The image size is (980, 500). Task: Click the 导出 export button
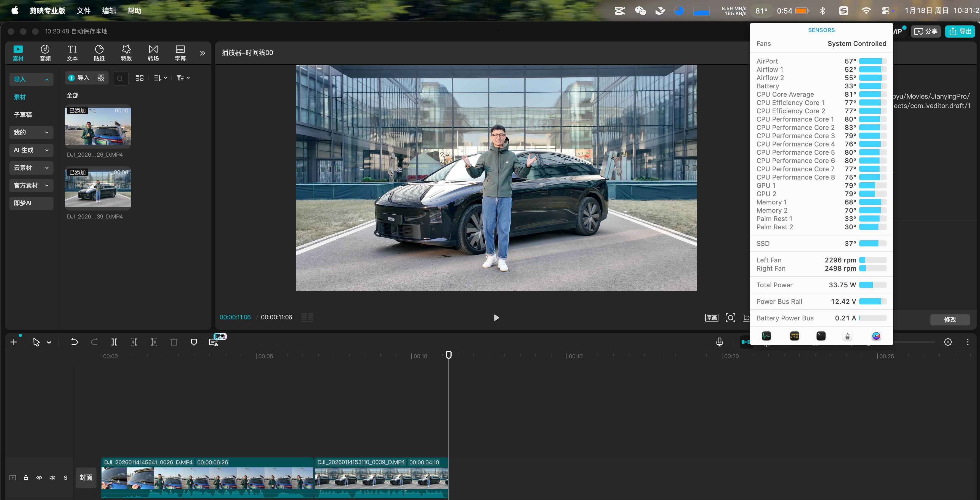click(x=960, y=31)
